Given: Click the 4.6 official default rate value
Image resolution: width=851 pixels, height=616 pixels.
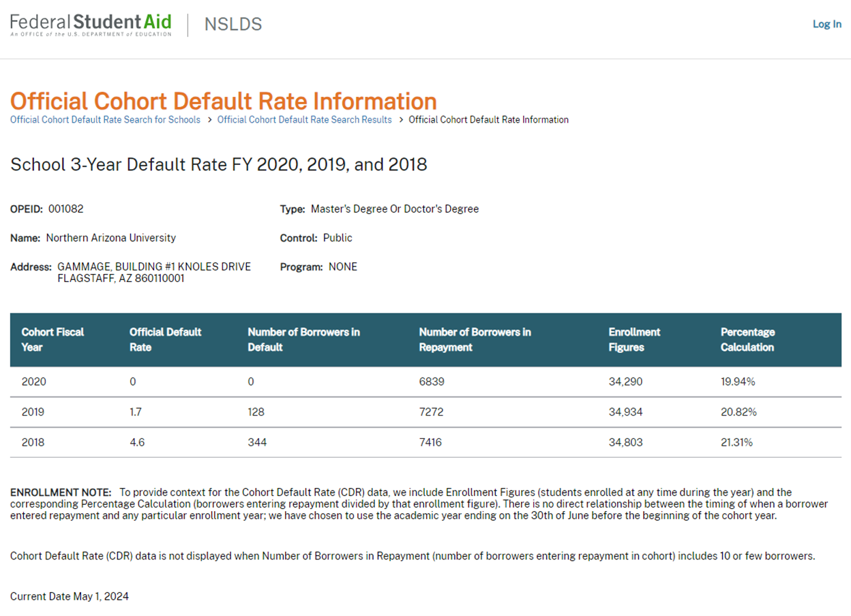Looking at the screenshot, I should pyautogui.click(x=137, y=442).
